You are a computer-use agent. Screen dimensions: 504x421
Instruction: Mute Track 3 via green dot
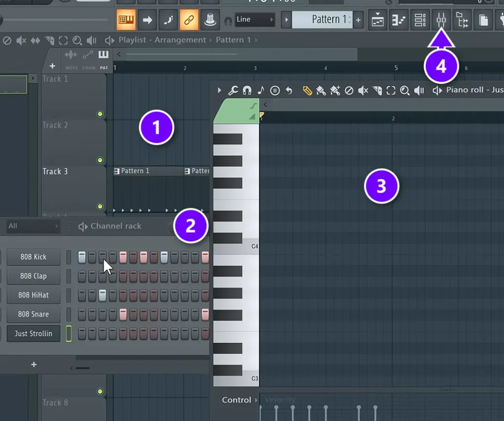tap(100, 206)
